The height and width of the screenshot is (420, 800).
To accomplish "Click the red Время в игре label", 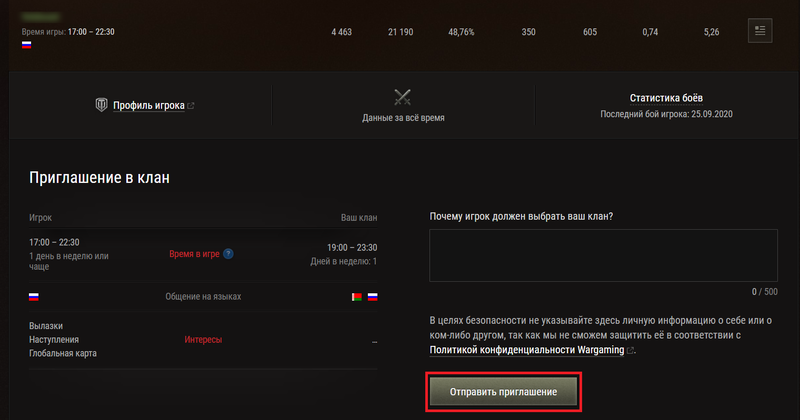I will coord(196,254).
